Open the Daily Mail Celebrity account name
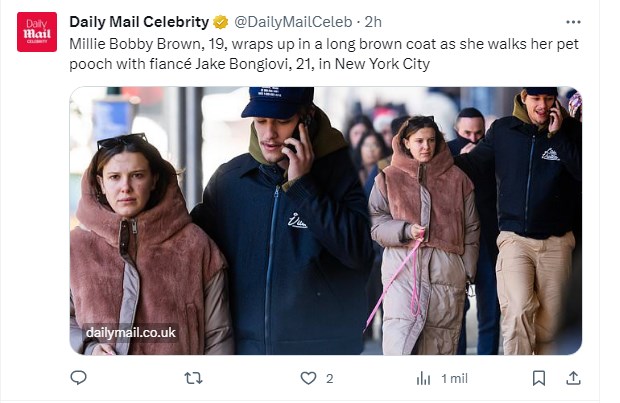 (x=139, y=22)
